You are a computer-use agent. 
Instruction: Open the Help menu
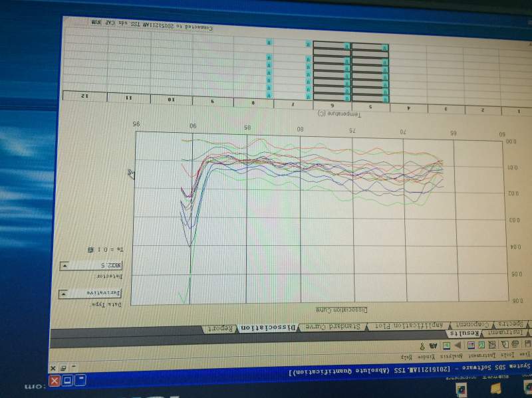406,357
